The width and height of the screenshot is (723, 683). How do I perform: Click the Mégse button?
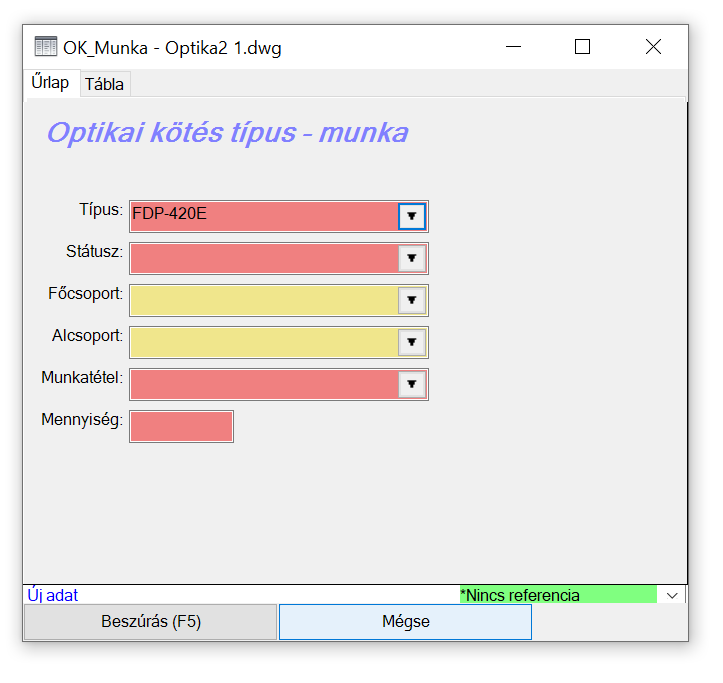coord(405,622)
